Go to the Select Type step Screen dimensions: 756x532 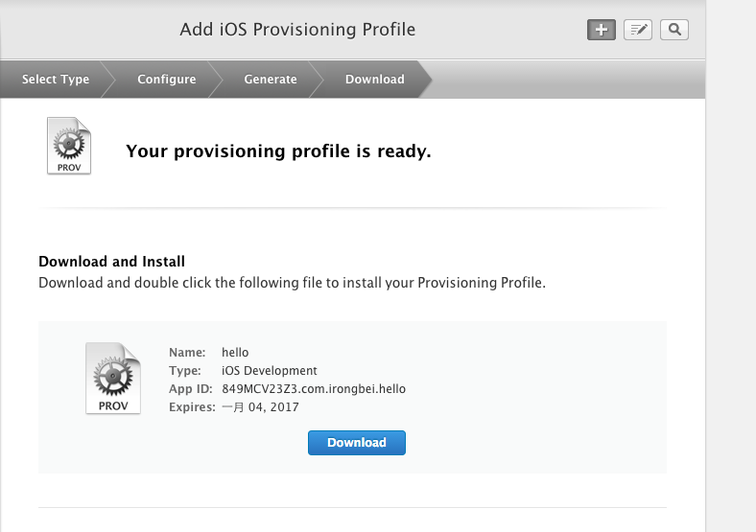[56, 79]
